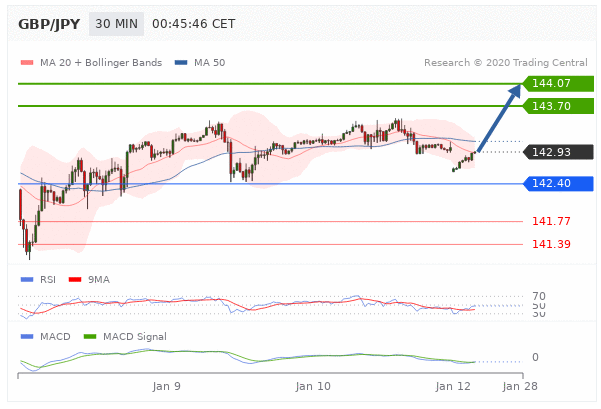
Task: Click the 141.39 support level label
Action: (551, 244)
